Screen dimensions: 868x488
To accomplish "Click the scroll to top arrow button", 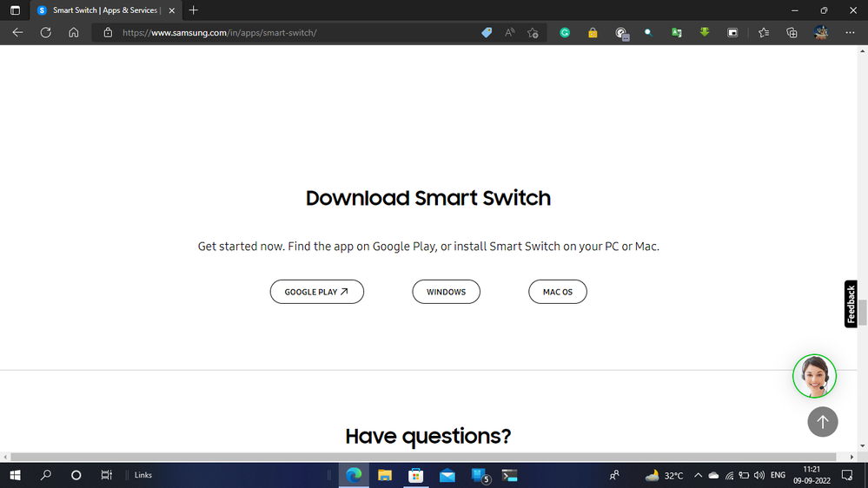I will 823,422.
